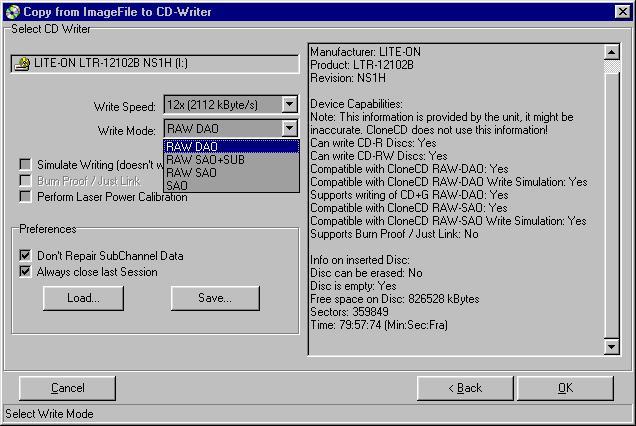Select the LITE-ON LTR-12102B drive icon

point(22,64)
